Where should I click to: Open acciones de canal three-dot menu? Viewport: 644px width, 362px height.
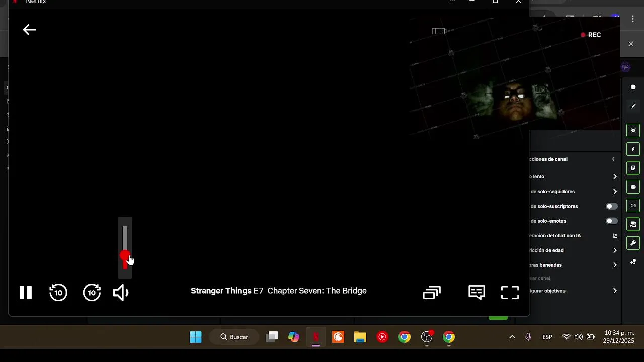[613, 159]
